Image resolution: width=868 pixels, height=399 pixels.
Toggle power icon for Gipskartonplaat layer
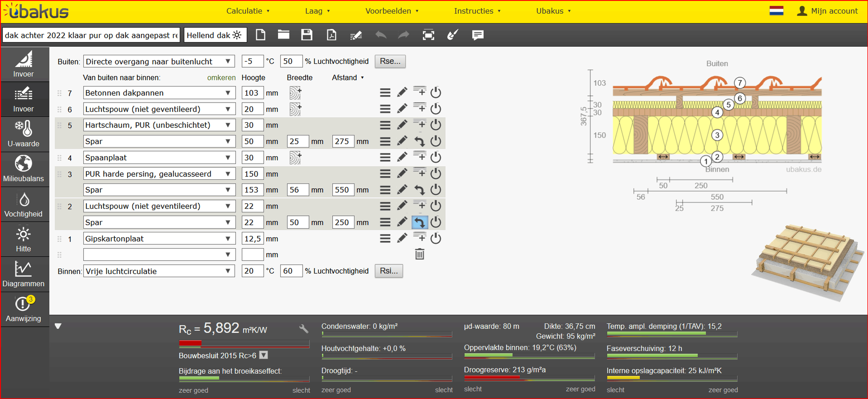(x=436, y=239)
